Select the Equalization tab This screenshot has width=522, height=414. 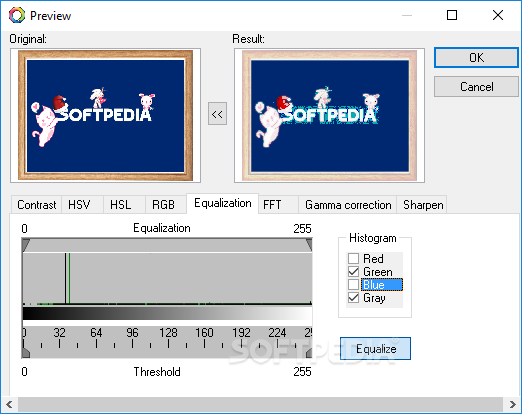pyautogui.click(x=223, y=203)
